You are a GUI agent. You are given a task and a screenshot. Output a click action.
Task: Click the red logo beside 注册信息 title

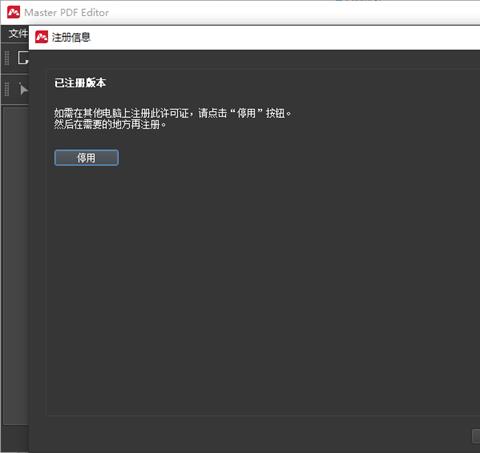[x=41, y=37]
